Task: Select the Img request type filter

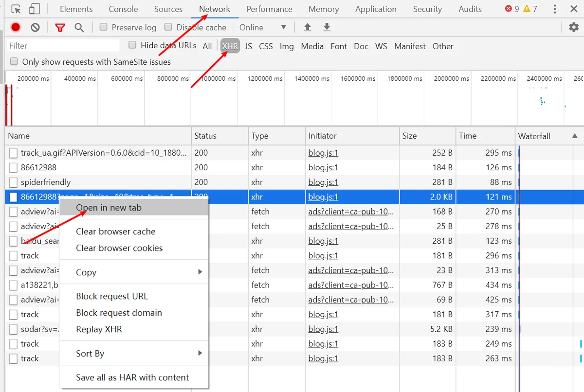Action: click(x=287, y=46)
